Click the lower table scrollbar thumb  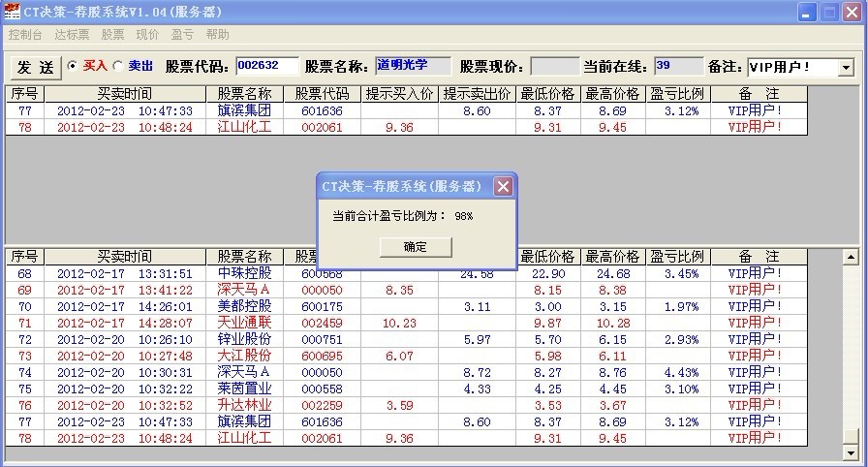[851, 437]
